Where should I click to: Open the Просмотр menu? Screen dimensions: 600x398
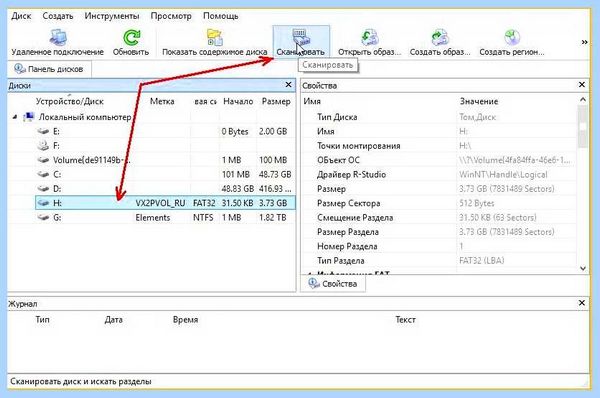[x=171, y=16]
